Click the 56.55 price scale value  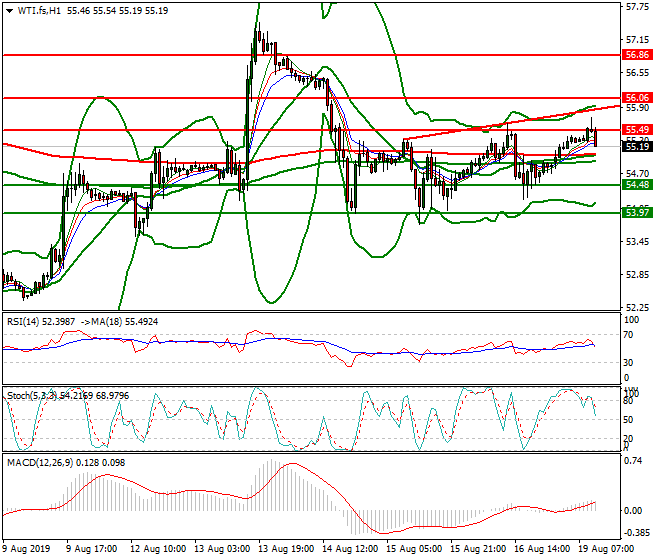[638, 73]
